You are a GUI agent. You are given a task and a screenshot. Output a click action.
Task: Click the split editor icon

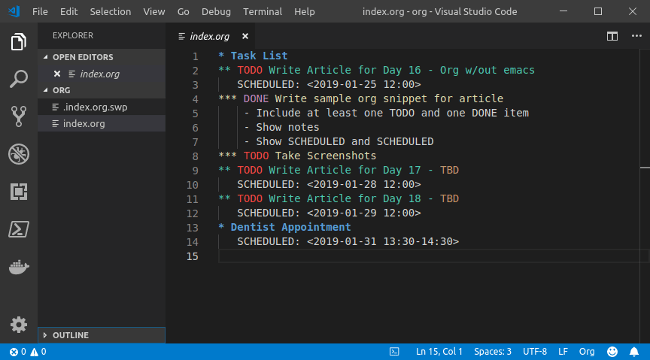pyautogui.click(x=612, y=36)
